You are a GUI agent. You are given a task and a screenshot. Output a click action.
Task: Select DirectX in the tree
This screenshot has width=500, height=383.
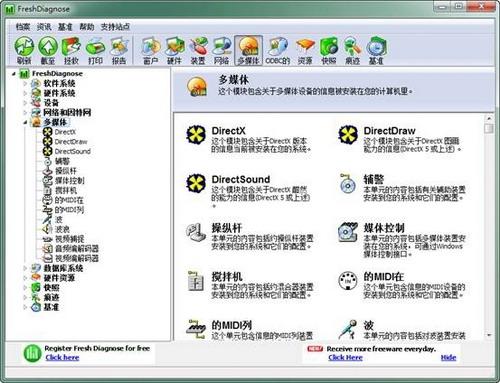(65, 132)
